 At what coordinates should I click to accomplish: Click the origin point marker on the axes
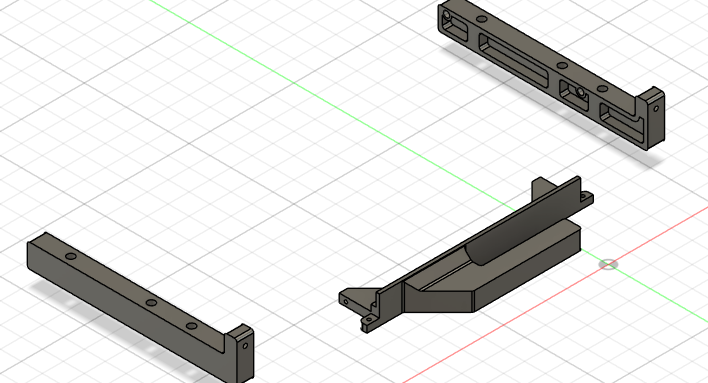608,265
